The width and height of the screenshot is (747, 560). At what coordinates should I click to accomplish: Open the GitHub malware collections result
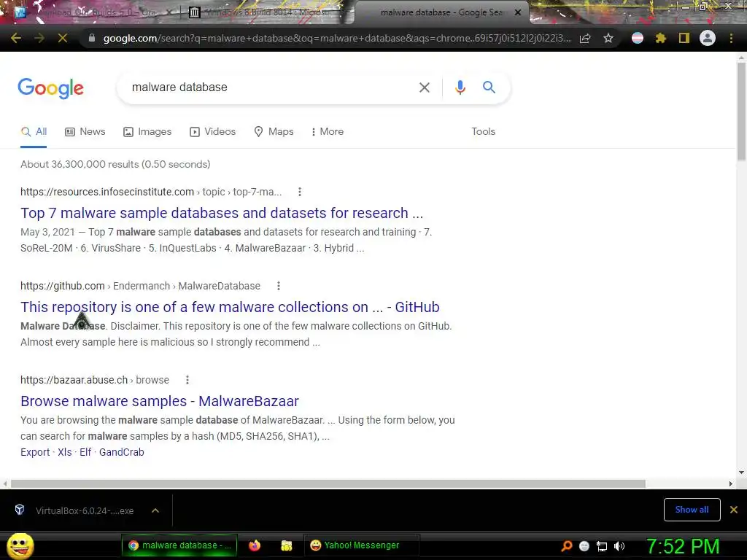[x=230, y=307]
